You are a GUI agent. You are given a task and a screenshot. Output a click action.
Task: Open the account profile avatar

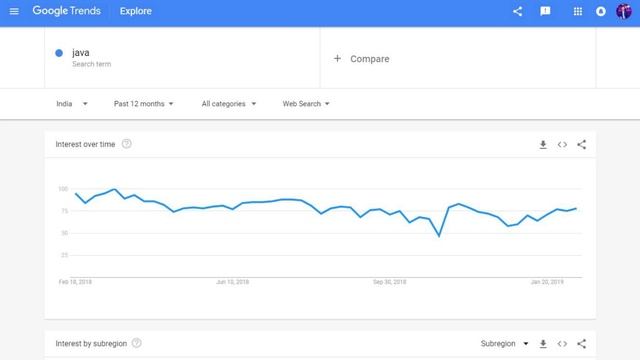tap(624, 11)
